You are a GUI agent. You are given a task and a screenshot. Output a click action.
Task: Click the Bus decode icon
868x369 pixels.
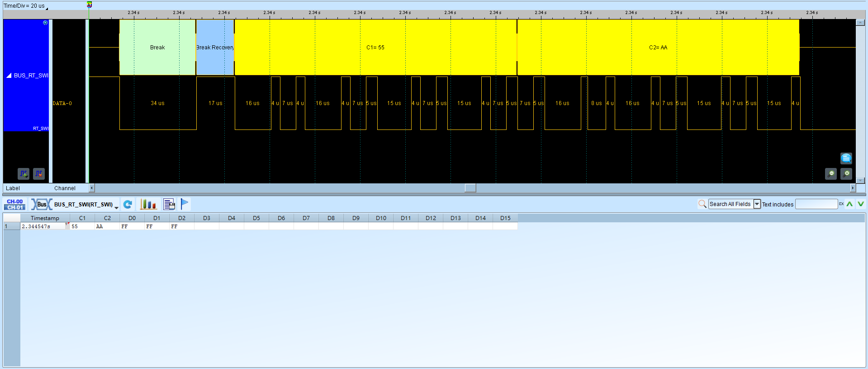click(41, 204)
